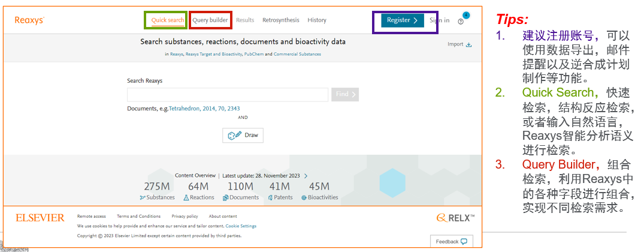Image resolution: width=644 pixels, height=252 pixels.
Task: Open the History tab
Action: (317, 20)
